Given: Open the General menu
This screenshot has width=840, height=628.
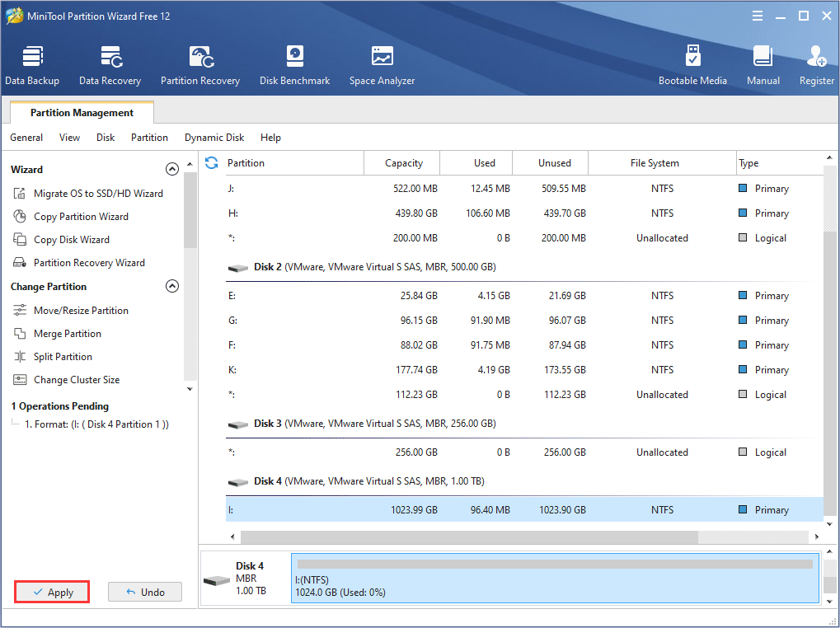Looking at the screenshot, I should click(26, 138).
